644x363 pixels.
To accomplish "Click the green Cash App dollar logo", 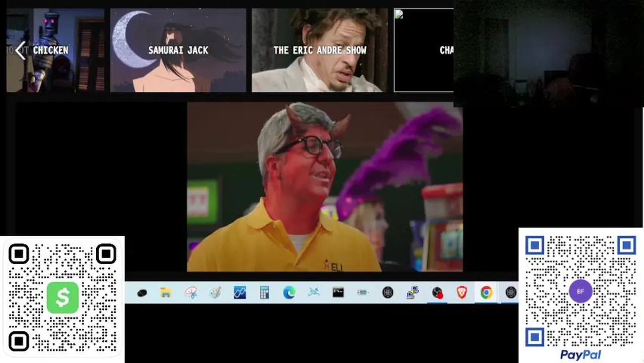I will [62, 297].
